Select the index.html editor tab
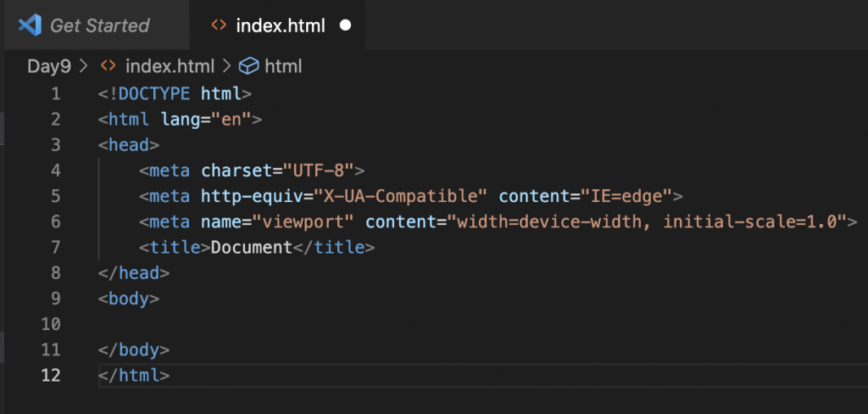Viewport: 868px width, 414px height. click(x=280, y=25)
